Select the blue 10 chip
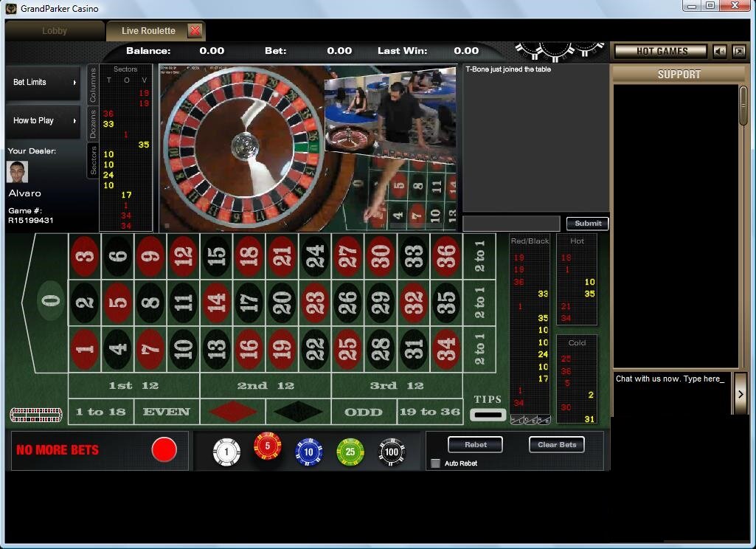 pyautogui.click(x=308, y=452)
